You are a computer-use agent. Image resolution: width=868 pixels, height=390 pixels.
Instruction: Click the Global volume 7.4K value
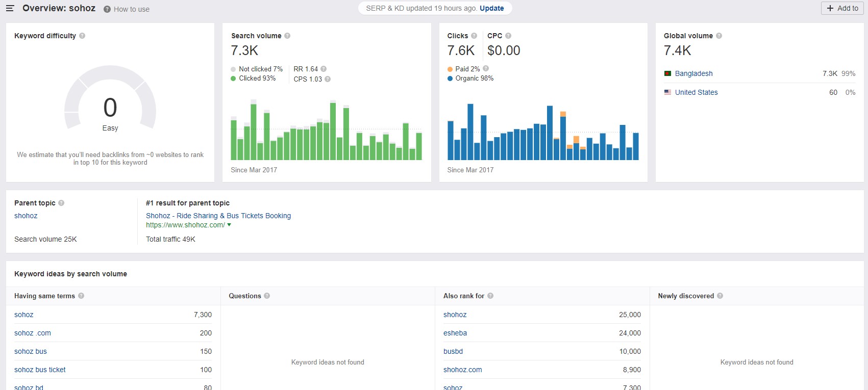tap(678, 50)
